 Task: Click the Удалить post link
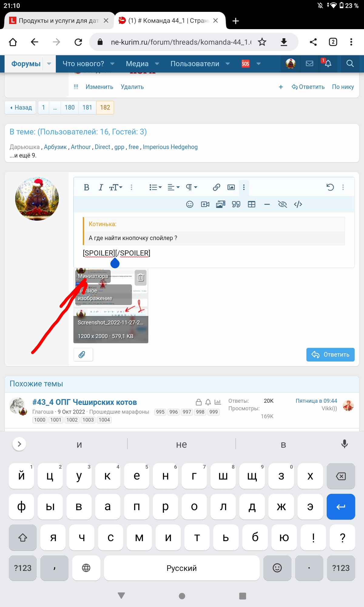(x=132, y=87)
